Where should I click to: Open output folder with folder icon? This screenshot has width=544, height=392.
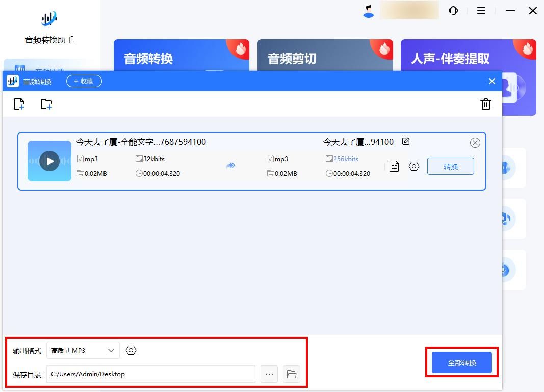(291, 374)
